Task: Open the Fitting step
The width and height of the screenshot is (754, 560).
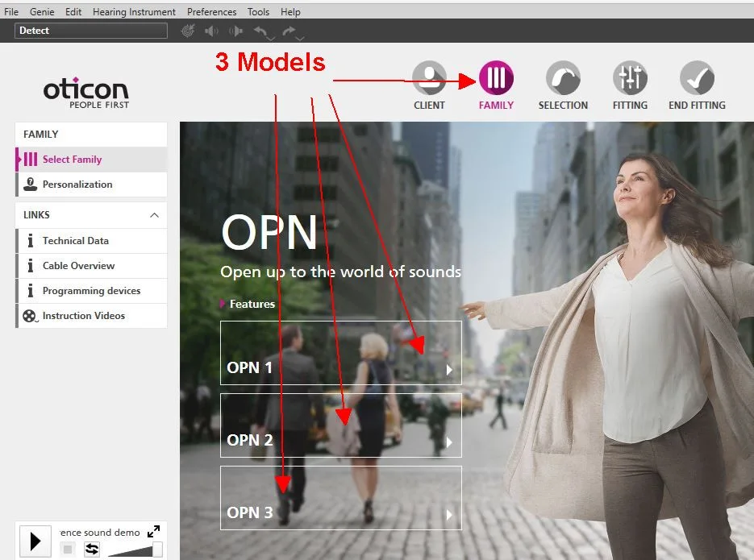Action: click(x=630, y=85)
